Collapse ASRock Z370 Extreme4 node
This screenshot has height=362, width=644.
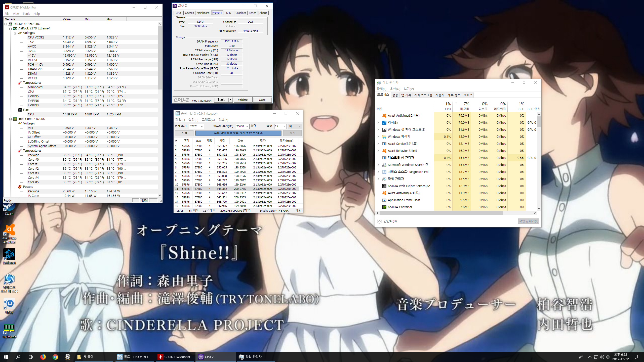pos(11,29)
